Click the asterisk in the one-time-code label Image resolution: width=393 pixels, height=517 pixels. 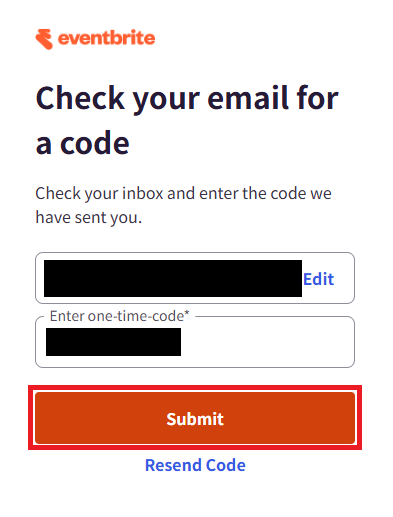pos(187,313)
